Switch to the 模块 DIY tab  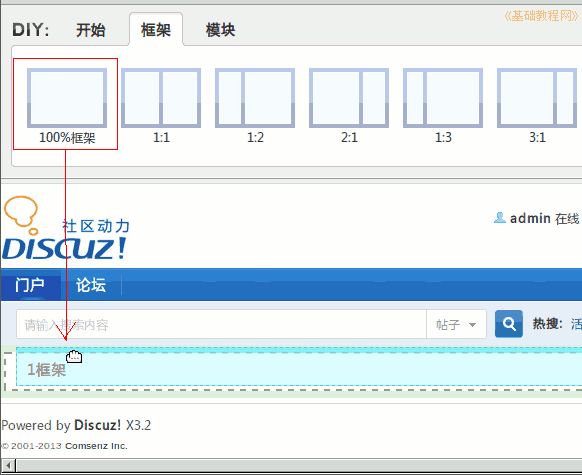tap(220, 30)
